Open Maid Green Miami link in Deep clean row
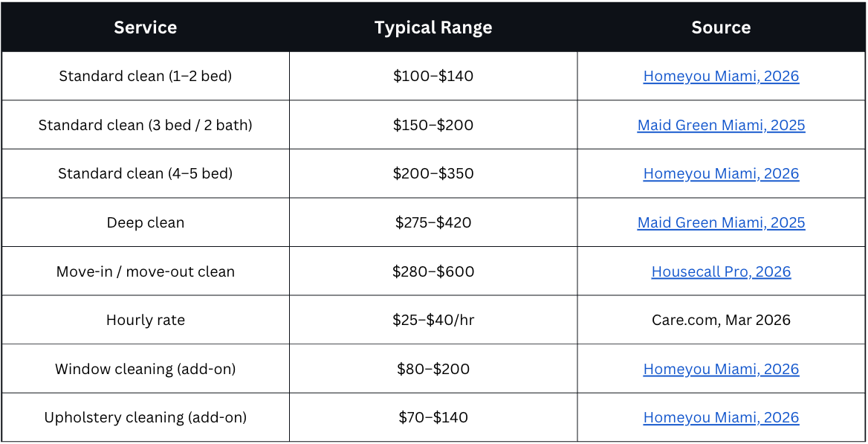868x444 pixels. [x=721, y=222]
